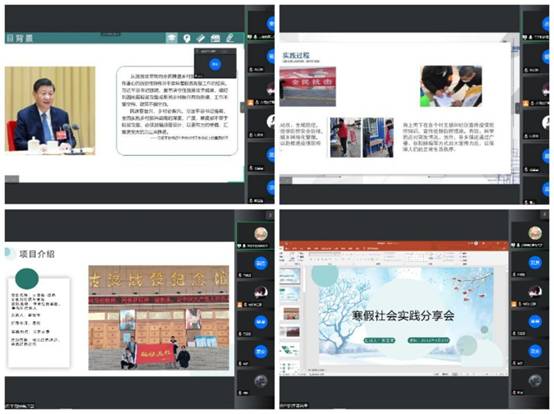Click corner layout button above 寒假社会实践分享会 participants
This screenshot has width=554, height=414.
tap(545, 214)
